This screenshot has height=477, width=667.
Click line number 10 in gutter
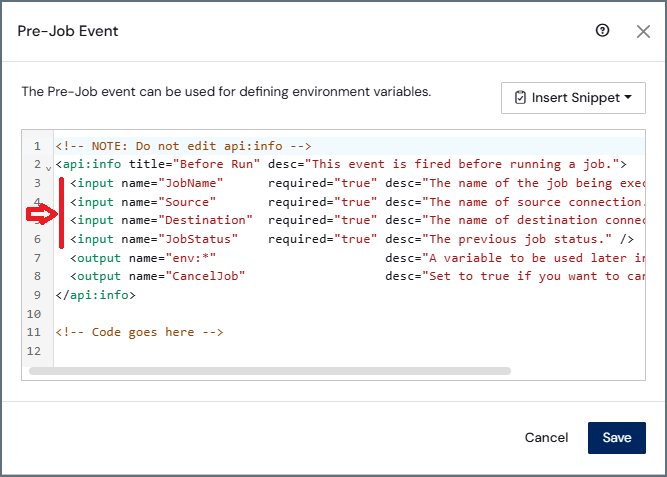pos(34,314)
